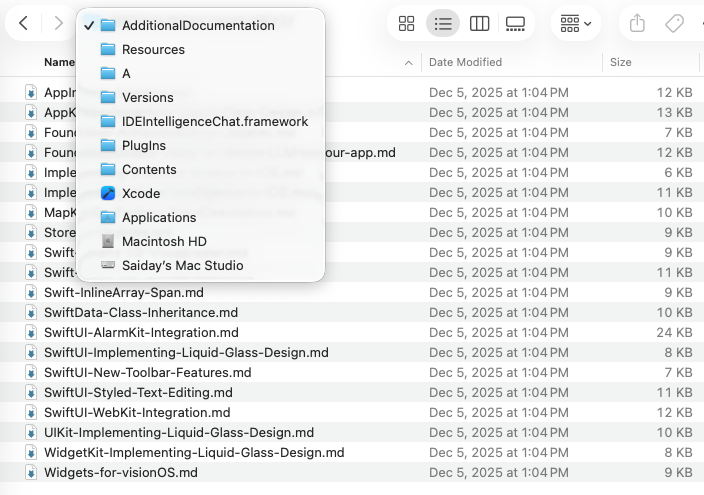Image resolution: width=704 pixels, height=495 pixels.
Task: Go forward with the right chevron button
Action: coord(58,23)
